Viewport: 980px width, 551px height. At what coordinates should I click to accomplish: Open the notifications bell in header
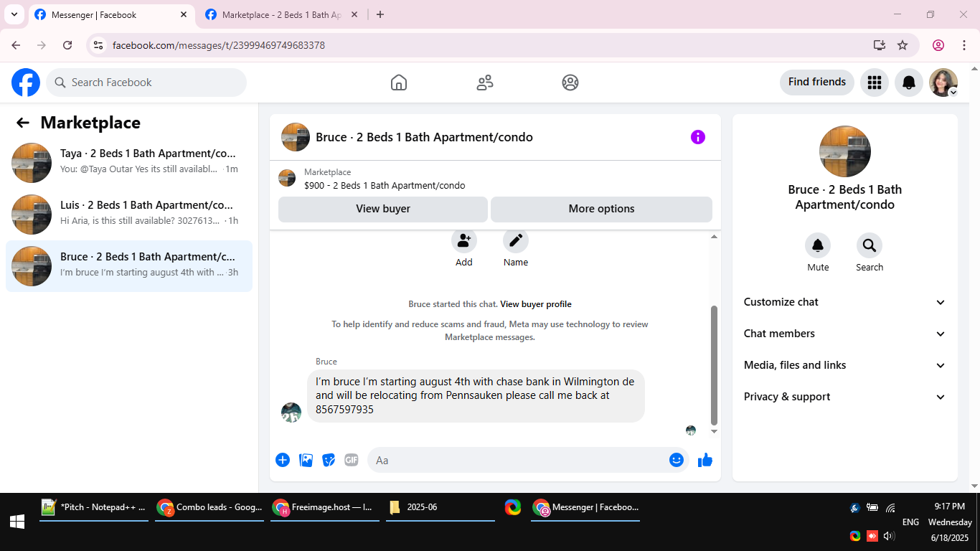tap(909, 83)
